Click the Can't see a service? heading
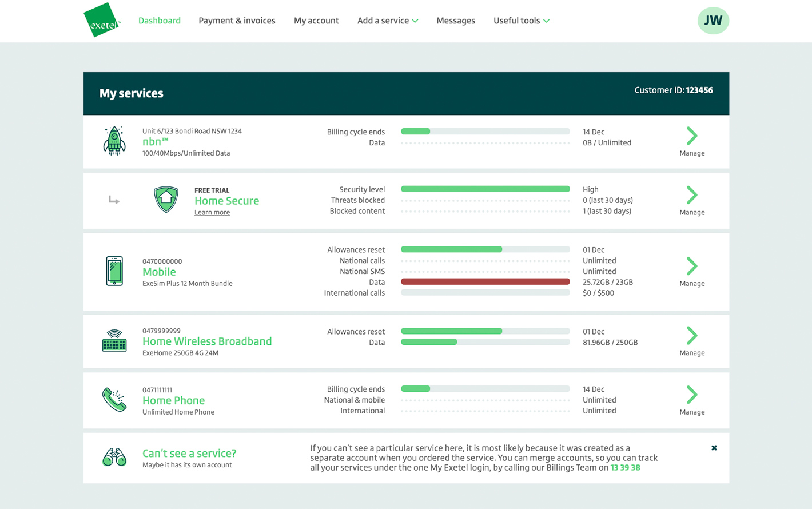812x509 pixels. pyautogui.click(x=189, y=453)
